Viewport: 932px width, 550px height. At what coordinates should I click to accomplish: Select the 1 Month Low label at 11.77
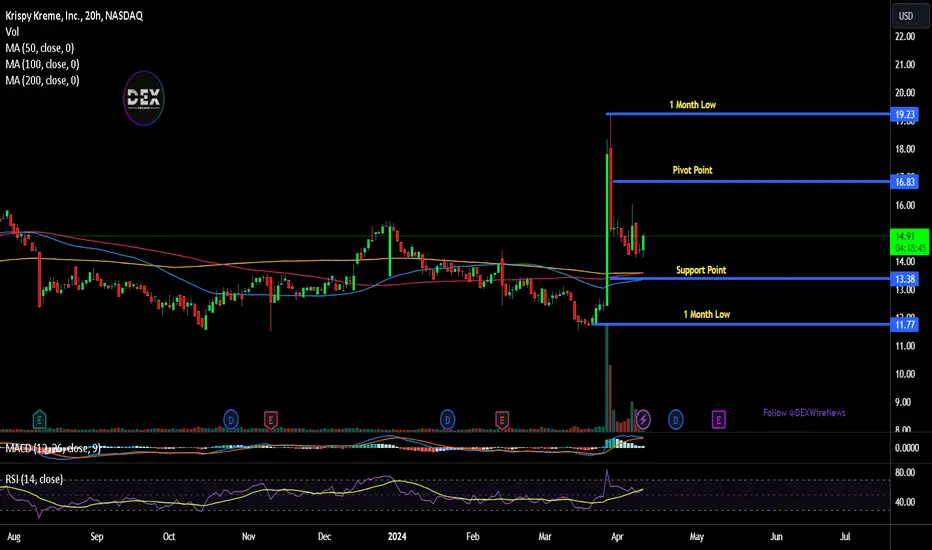tap(707, 314)
